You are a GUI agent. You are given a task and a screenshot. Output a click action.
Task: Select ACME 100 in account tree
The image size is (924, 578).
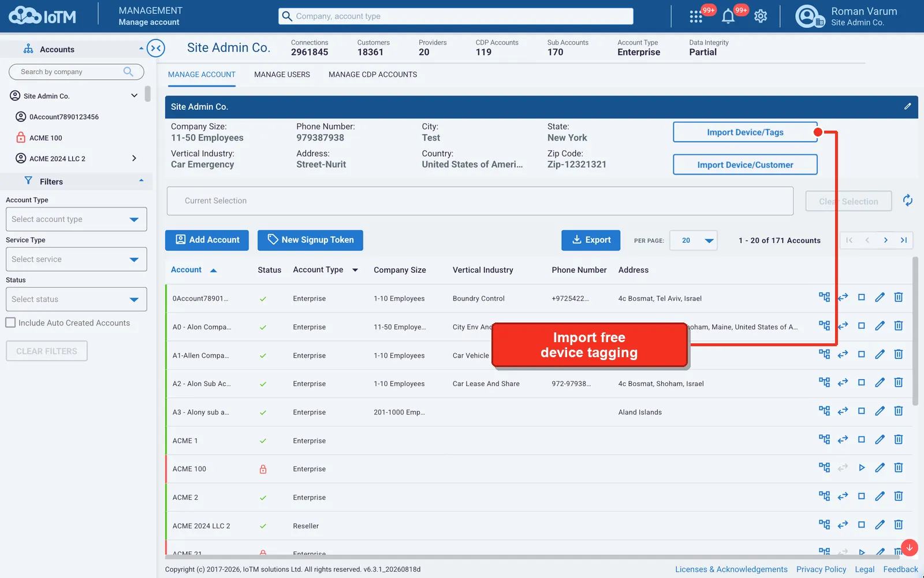click(x=46, y=138)
